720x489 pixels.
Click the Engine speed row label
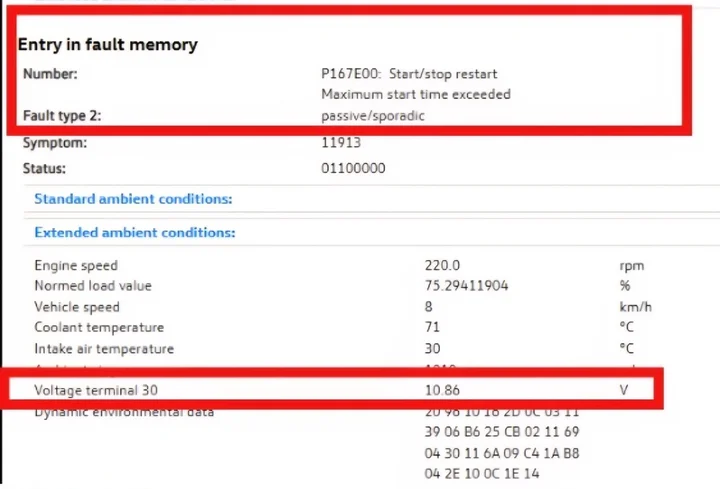pos(76,266)
